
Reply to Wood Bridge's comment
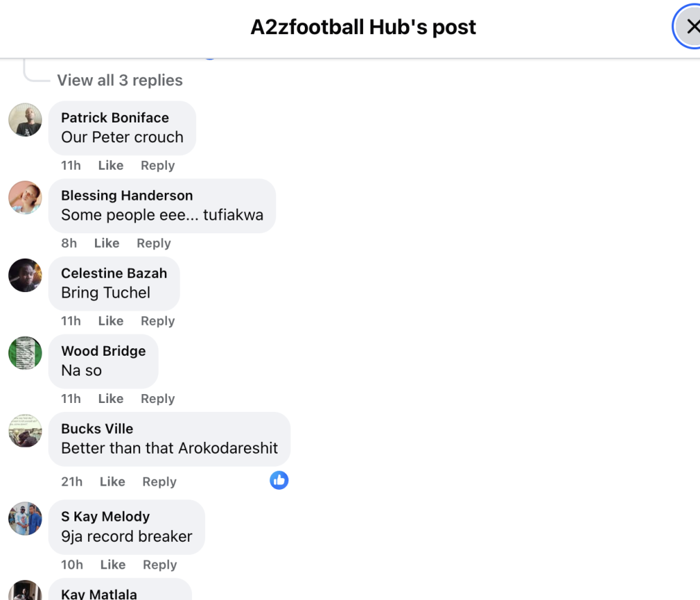[158, 399]
